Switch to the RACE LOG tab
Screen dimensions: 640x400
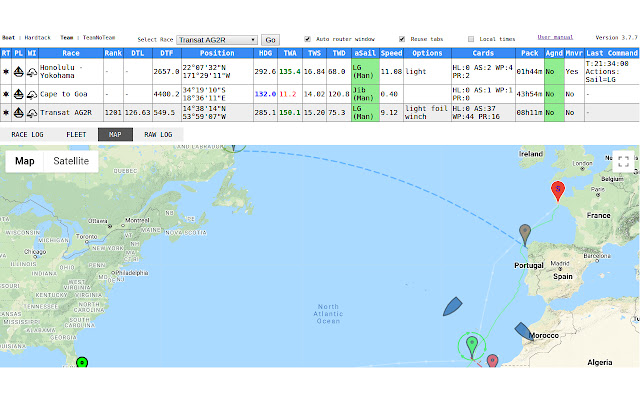pos(27,134)
